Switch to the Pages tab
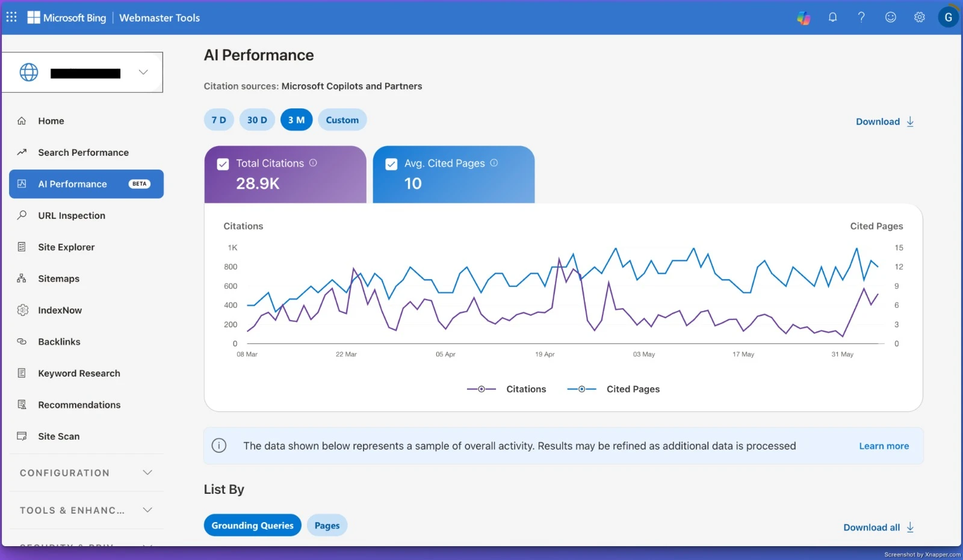This screenshot has height=560, width=963. pyautogui.click(x=327, y=525)
